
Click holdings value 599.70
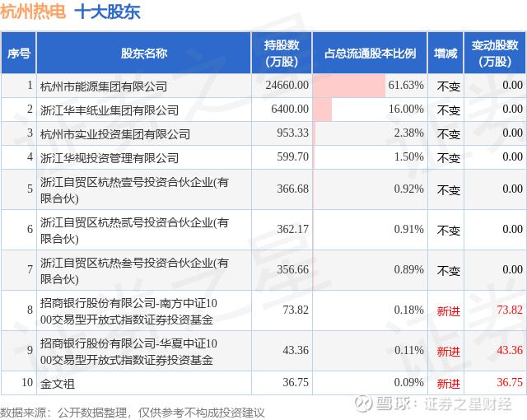293,156
